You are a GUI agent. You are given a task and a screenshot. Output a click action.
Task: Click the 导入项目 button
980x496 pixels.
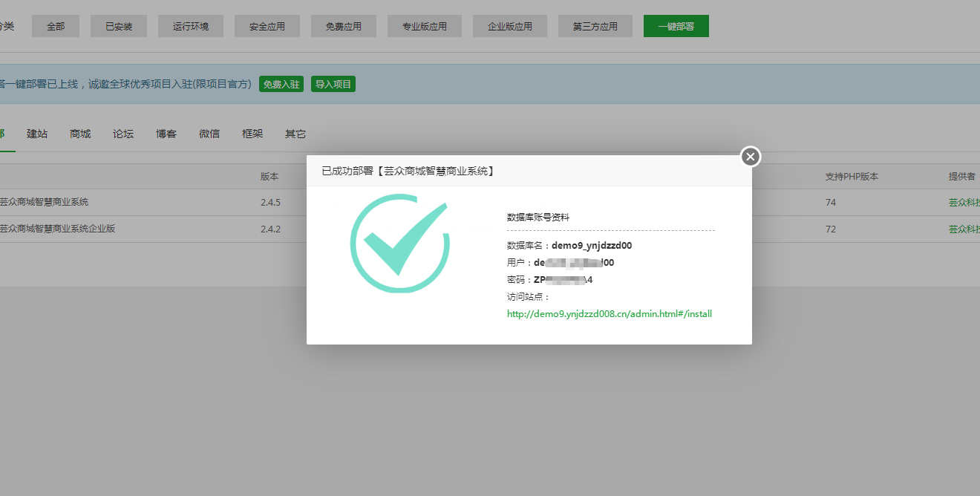point(333,84)
